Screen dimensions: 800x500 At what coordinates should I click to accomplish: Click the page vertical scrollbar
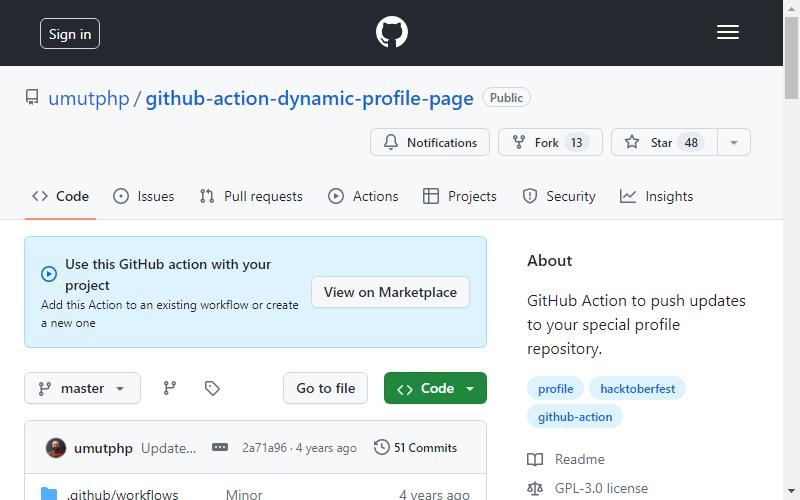(791, 250)
